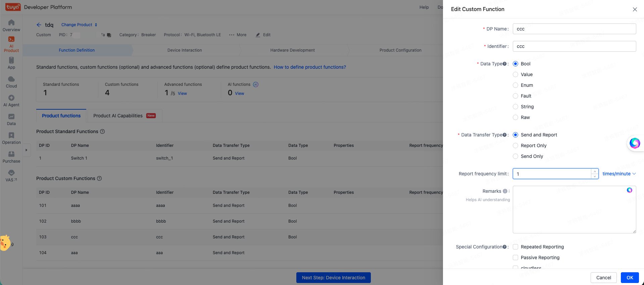Open Change Product selector

79,25
